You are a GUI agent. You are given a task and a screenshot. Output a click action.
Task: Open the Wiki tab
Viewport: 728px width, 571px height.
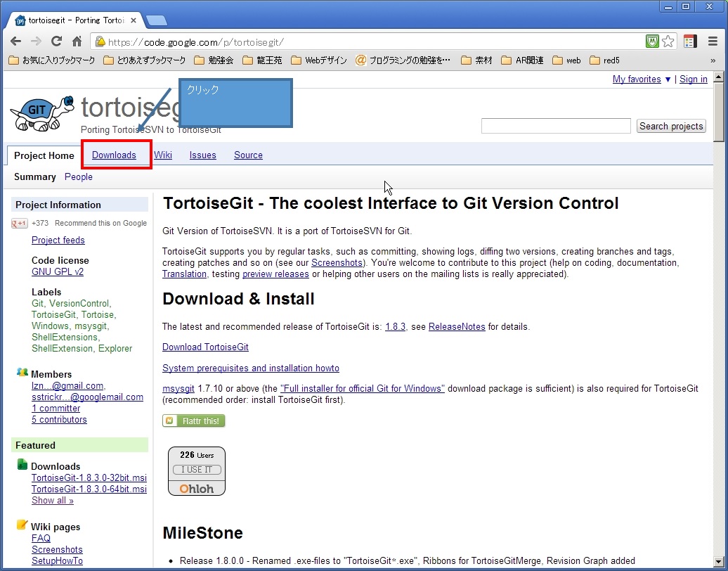[x=163, y=155]
